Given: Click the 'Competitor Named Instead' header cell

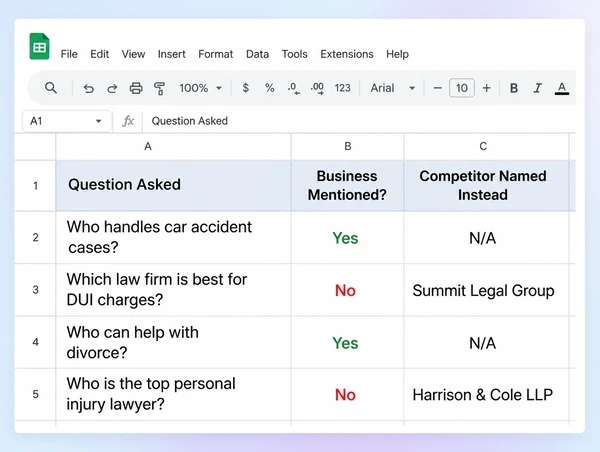Looking at the screenshot, I should pyautogui.click(x=486, y=186).
